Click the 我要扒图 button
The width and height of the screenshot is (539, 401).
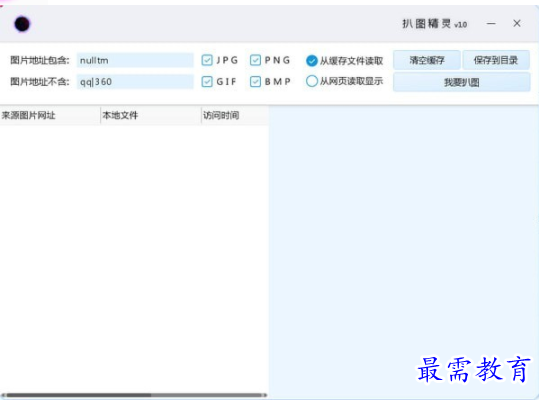(461, 82)
